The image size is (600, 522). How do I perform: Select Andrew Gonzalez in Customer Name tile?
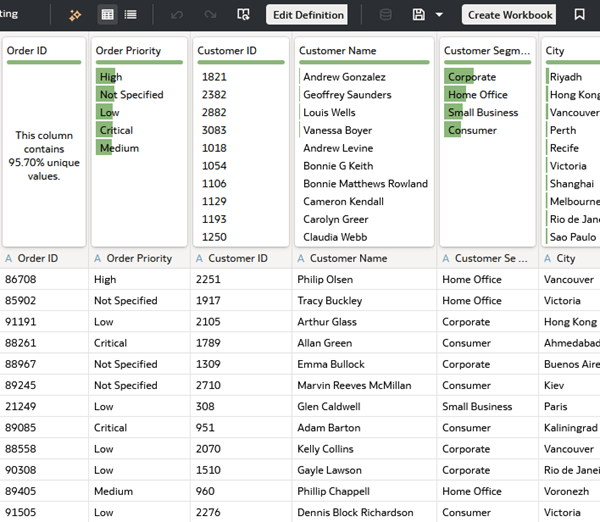pyautogui.click(x=344, y=77)
